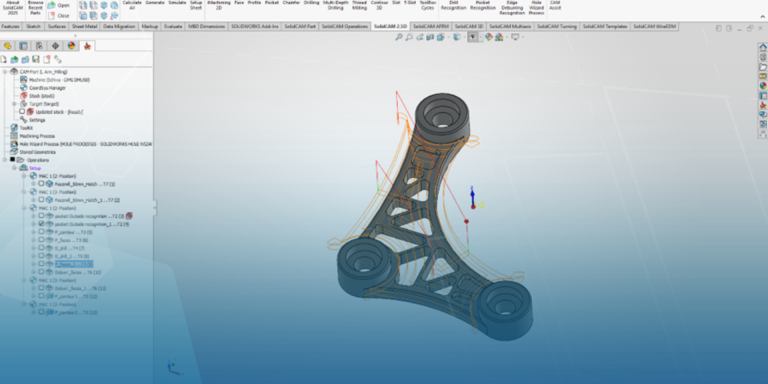Click the Hole Wizard Process ribbon button
Screen dimensions: 768x384
point(536,8)
